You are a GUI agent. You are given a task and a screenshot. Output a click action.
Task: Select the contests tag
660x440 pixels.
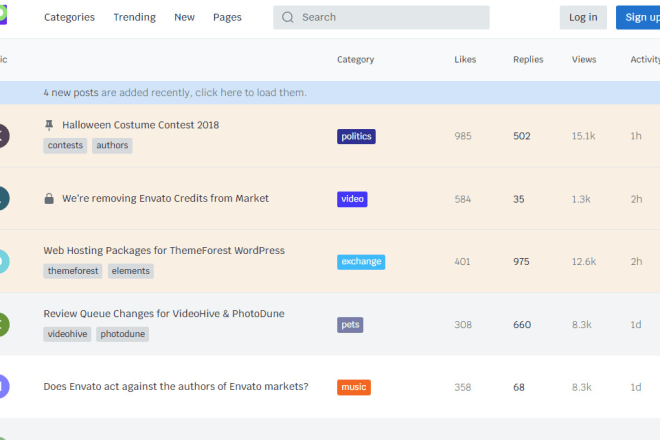65,146
